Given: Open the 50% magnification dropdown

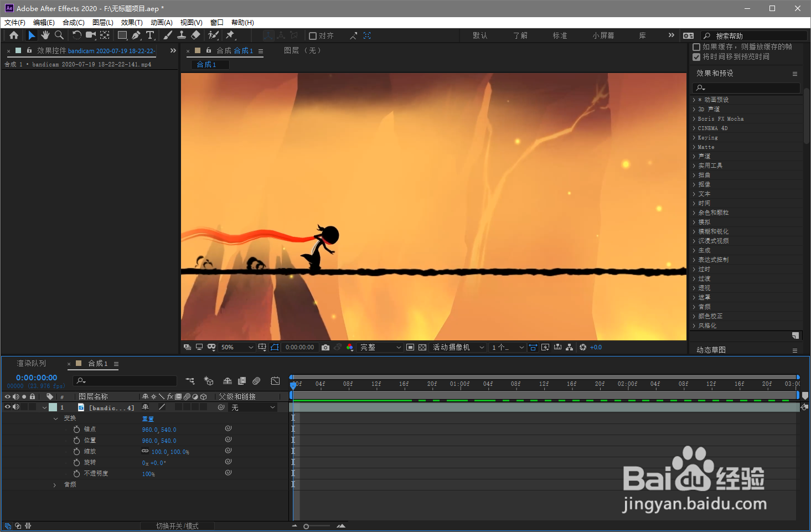Looking at the screenshot, I should 237,347.
